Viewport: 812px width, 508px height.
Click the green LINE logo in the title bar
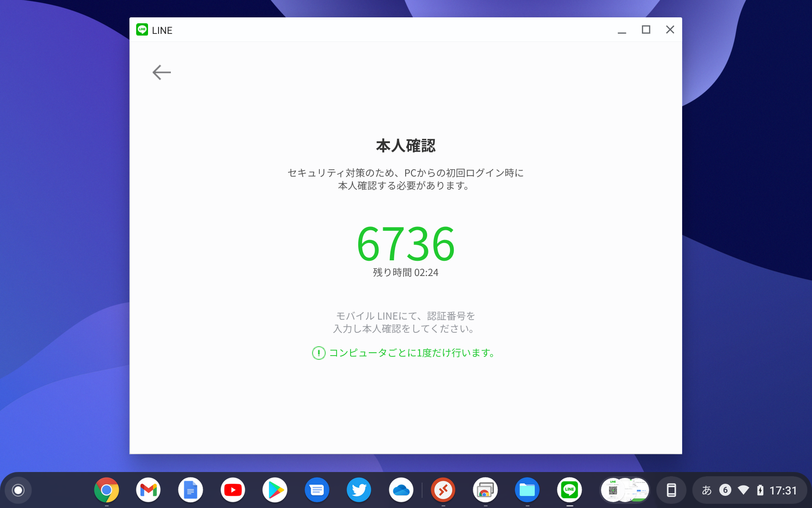tap(142, 30)
